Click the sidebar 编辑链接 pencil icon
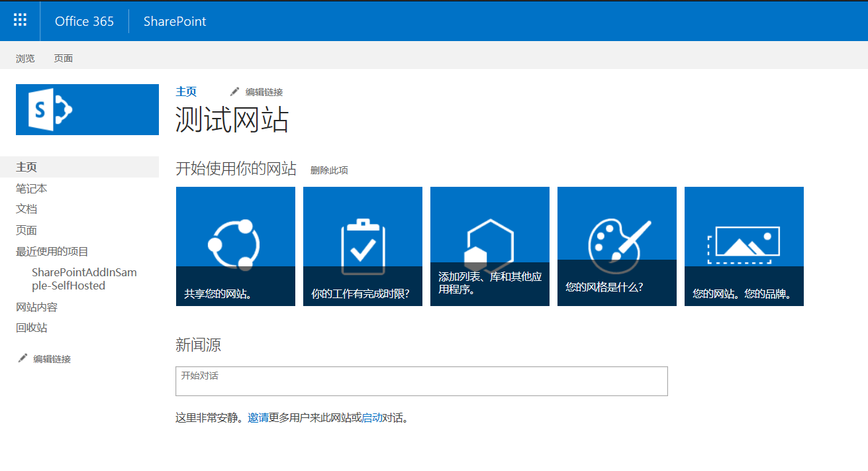Viewport: 868px width, 471px height. (x=22, y=358)
